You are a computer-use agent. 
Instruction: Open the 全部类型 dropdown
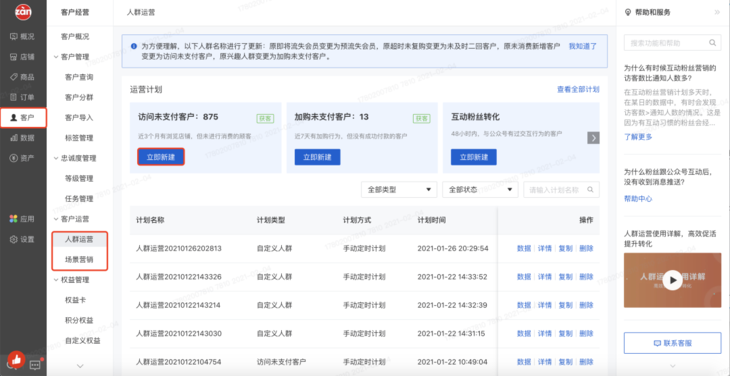[x=399, y=190]
